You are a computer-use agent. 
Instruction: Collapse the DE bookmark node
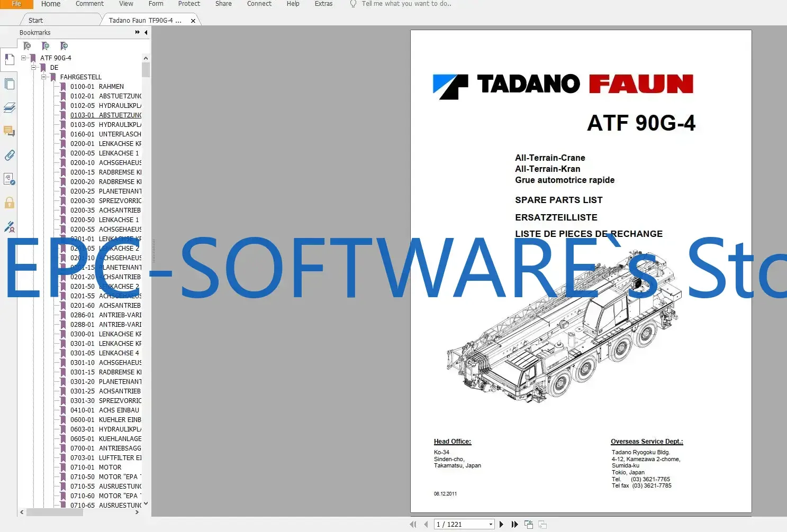coord(34,67)
